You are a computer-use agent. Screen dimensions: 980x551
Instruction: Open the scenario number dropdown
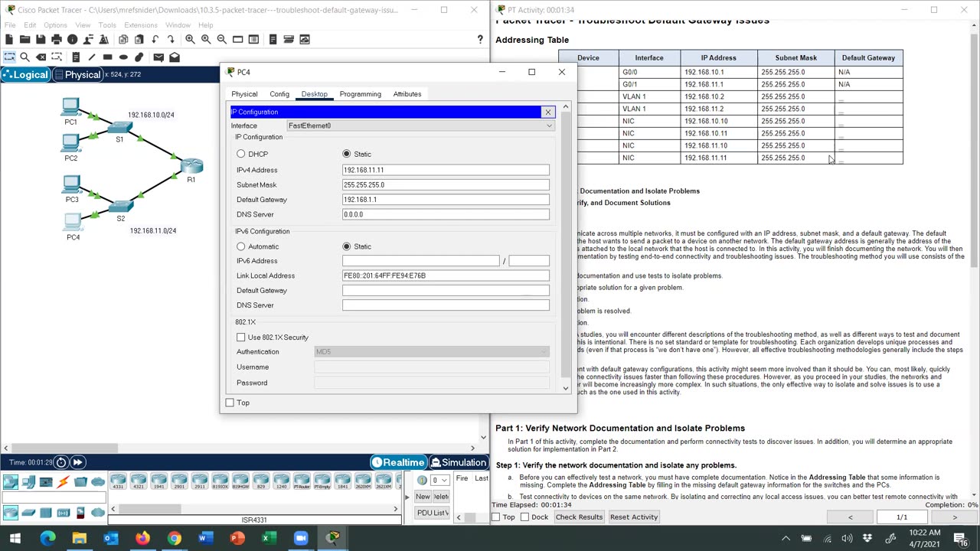(x=439, y=480)
